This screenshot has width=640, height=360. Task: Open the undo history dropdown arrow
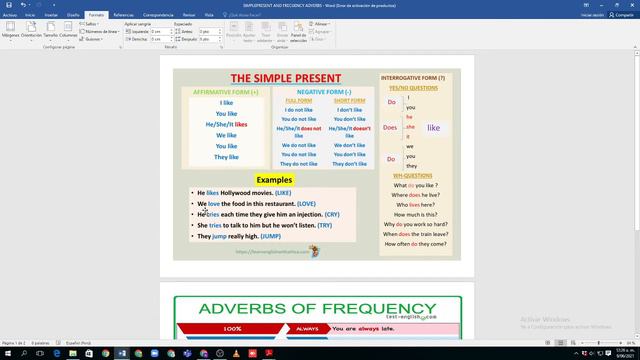tap(29, 5)
